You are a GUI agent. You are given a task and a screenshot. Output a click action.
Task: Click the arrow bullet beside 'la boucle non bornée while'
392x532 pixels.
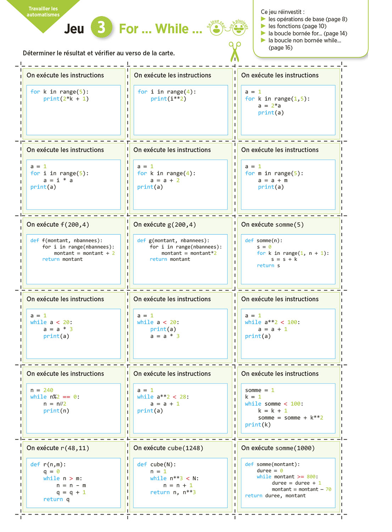pyautogui.click(x=263, y=40)
